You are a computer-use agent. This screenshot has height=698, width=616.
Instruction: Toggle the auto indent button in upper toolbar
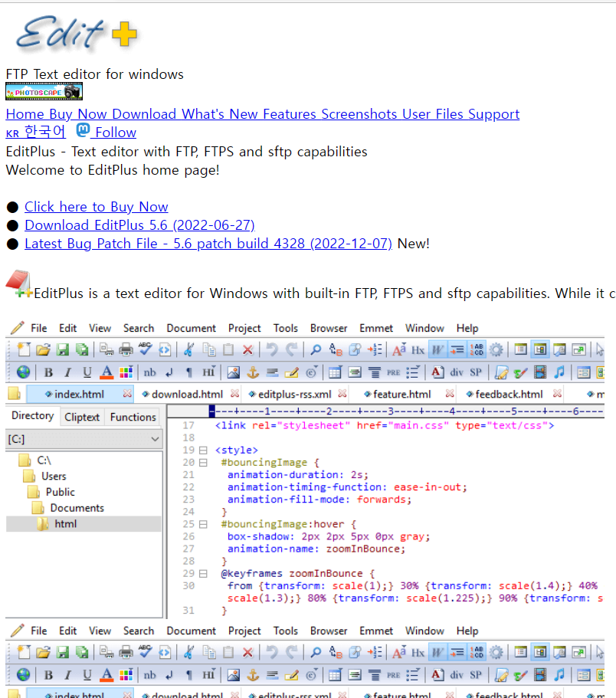[457, 350]
